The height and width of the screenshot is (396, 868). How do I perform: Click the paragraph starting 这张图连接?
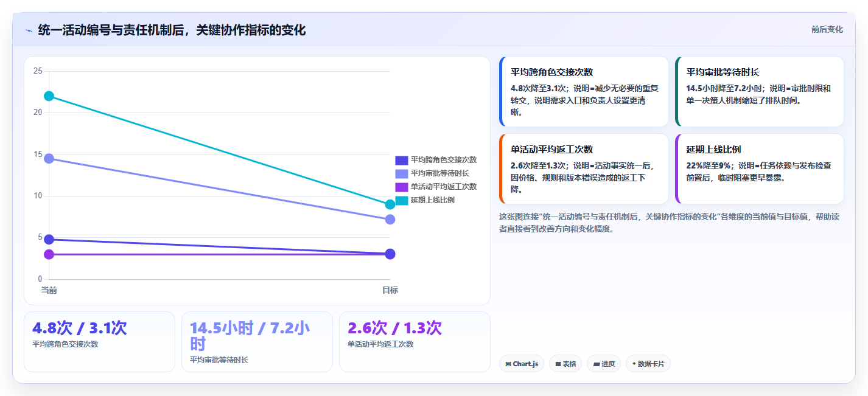[671, 223]
